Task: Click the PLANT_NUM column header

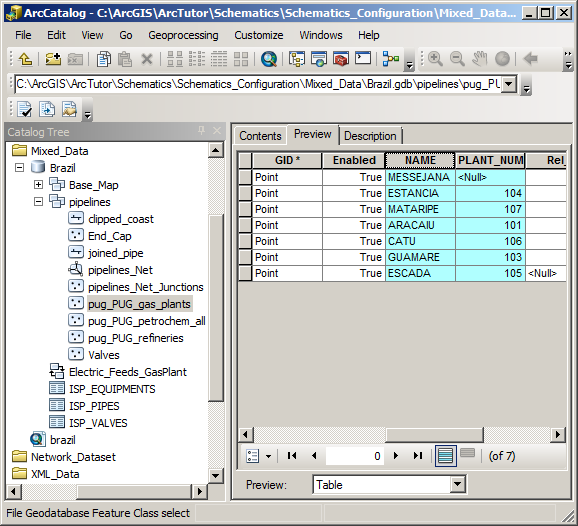Action: point(490,160)
